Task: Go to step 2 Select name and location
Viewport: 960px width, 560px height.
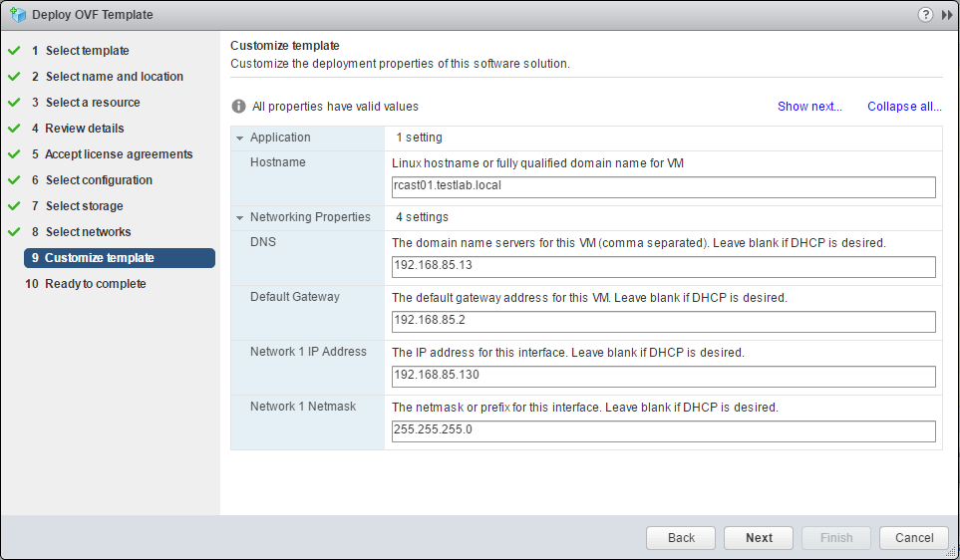Action: (114, 77)
